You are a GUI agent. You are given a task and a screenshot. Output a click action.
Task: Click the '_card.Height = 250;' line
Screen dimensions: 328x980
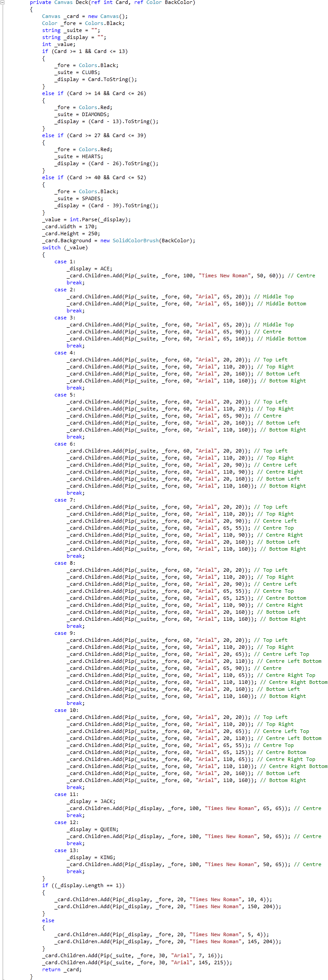click(71, 234)
